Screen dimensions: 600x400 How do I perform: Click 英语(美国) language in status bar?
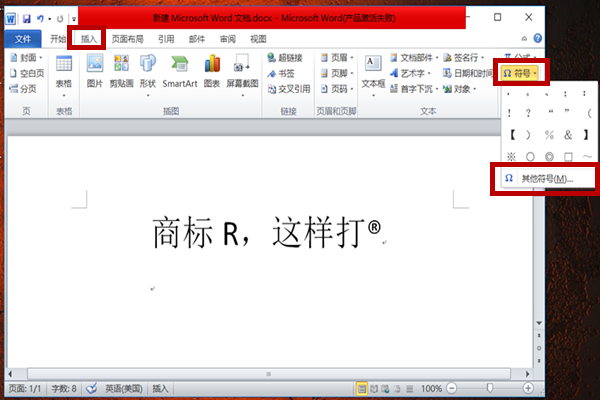tap(124, 389)
